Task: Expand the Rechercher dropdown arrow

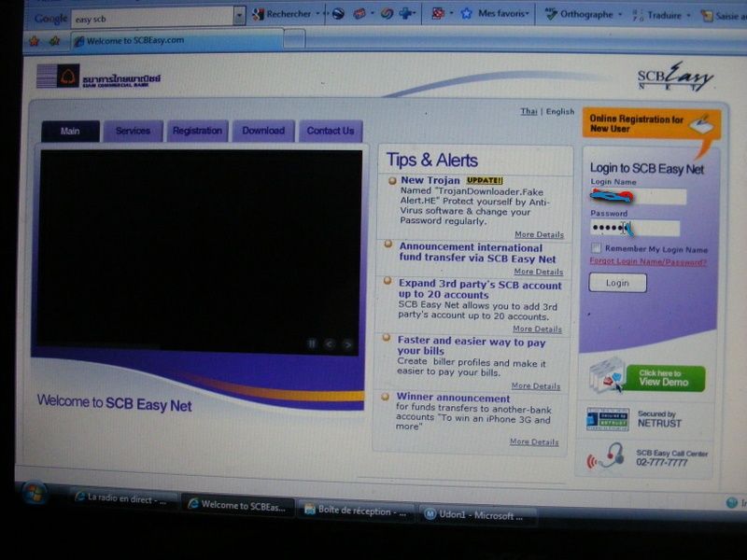Action: coord(317,14)
